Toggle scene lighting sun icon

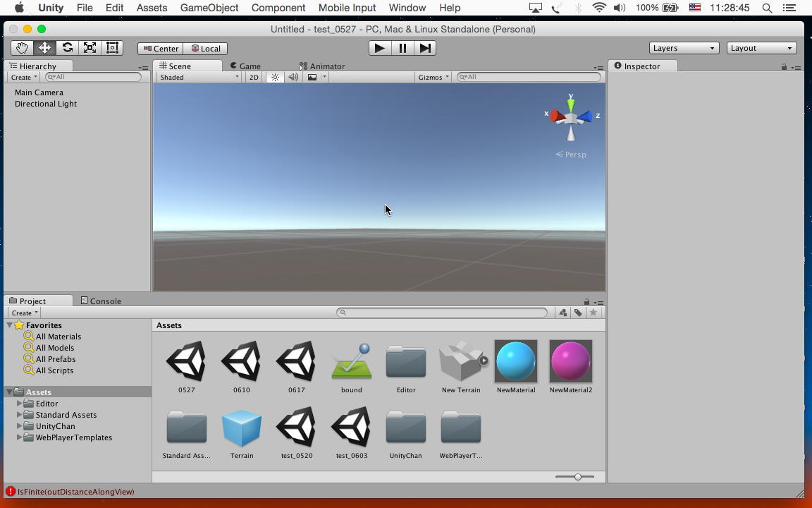275,77
